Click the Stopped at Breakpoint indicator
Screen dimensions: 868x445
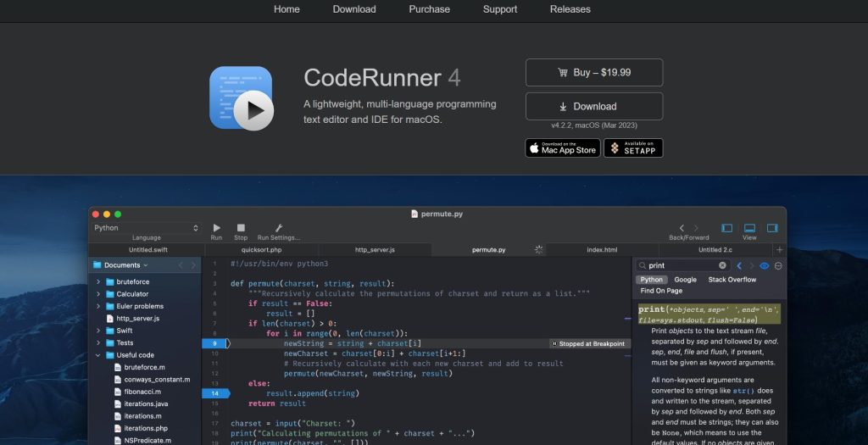pyautogui.click(x=588, y=344)
